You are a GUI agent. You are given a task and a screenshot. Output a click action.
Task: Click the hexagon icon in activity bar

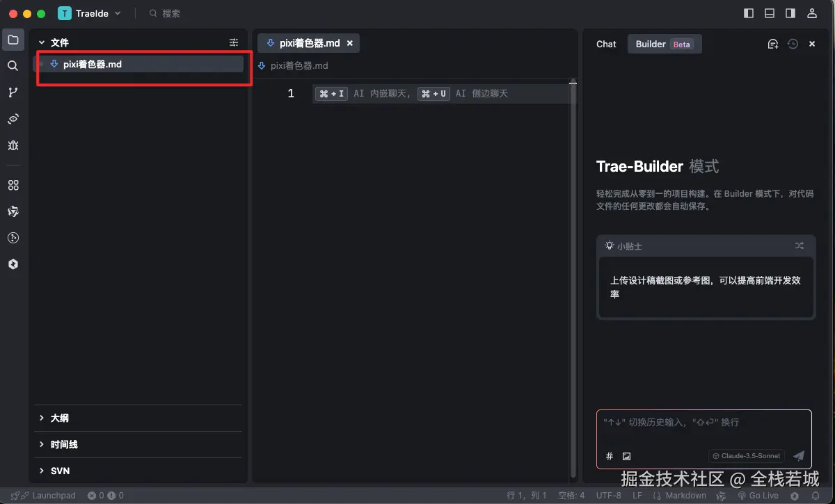coord(13,264)
